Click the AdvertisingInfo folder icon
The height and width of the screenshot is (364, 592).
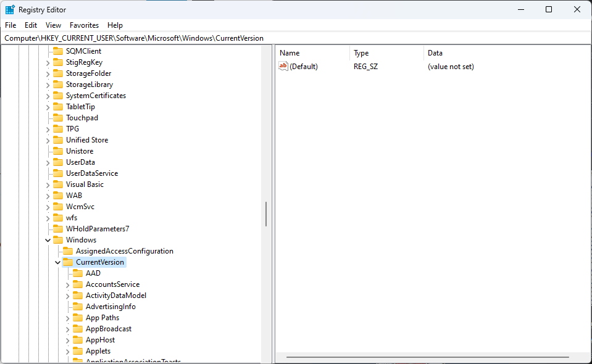(x=78, y=307)
